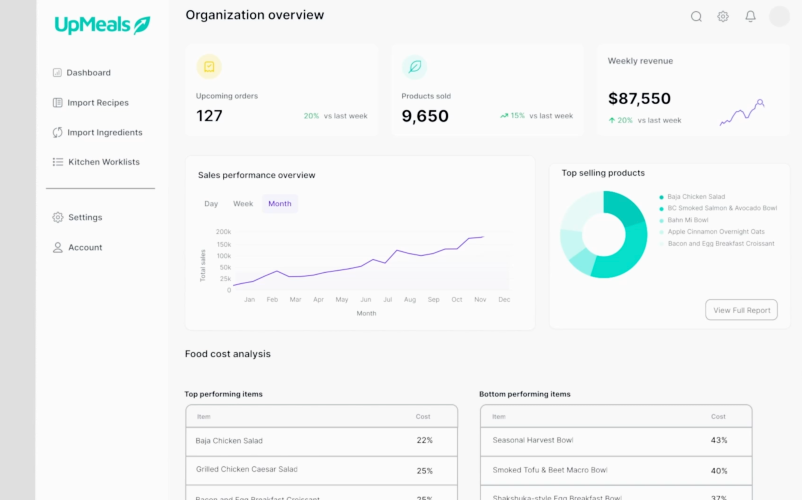The height and width of the screenshot is (500, 802).
Task: Click the weekly revenue sparkline chart
Action: (x=742, y=112)
